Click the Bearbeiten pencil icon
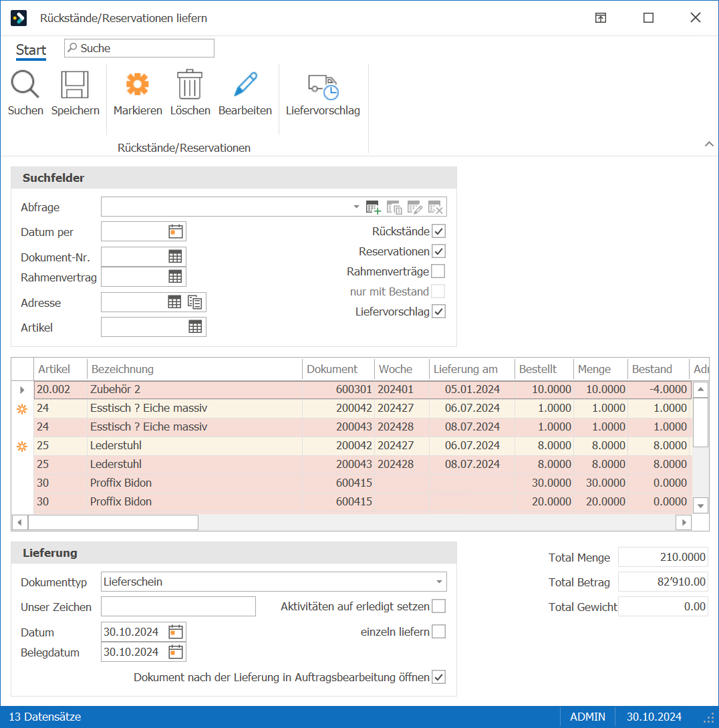This screenshot has height=728, width=719. [245, 84]
